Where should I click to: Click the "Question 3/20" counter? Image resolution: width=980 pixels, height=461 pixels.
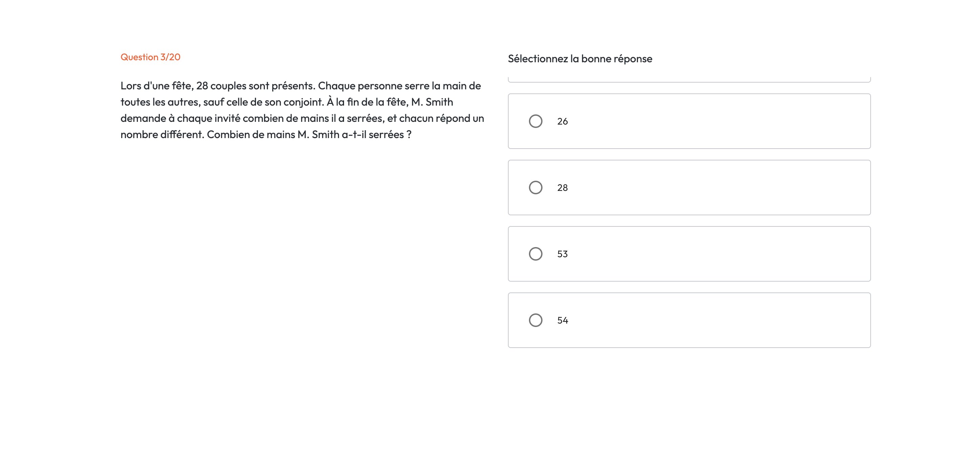pos(150,57)
